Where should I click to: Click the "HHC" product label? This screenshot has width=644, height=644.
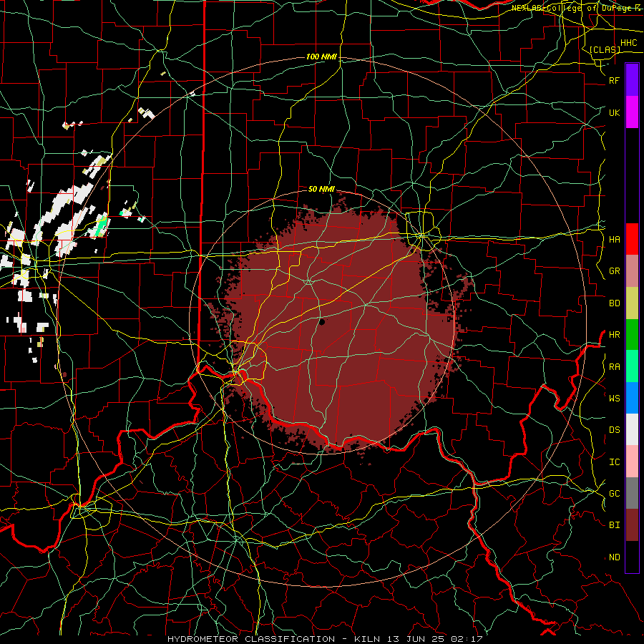tap(628, 43)
